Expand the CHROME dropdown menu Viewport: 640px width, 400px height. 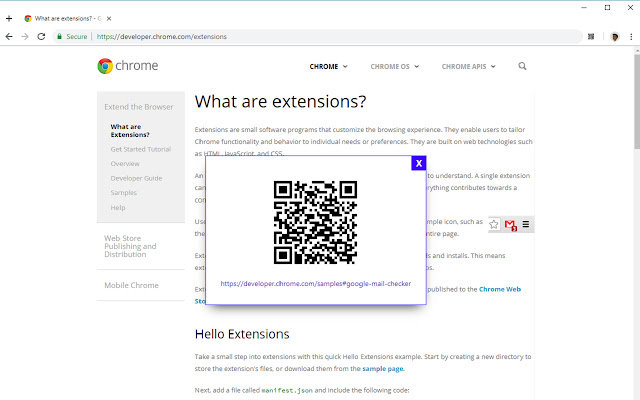tap(328, 67)
